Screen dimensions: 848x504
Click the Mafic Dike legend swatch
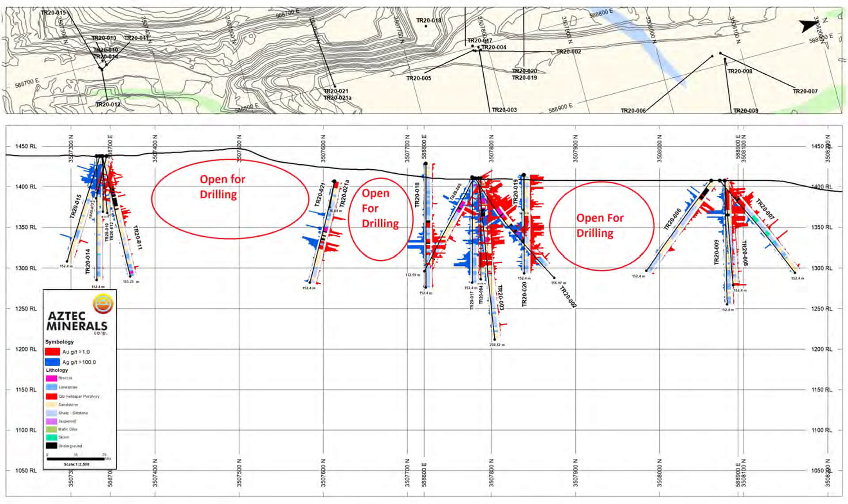[x=52, y=428]
